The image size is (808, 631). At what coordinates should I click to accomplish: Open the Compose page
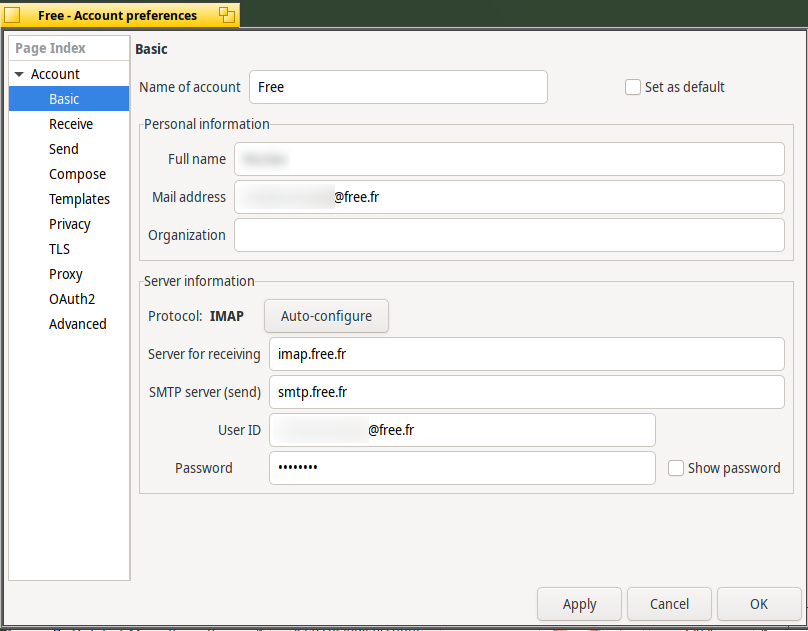(69, 174)
